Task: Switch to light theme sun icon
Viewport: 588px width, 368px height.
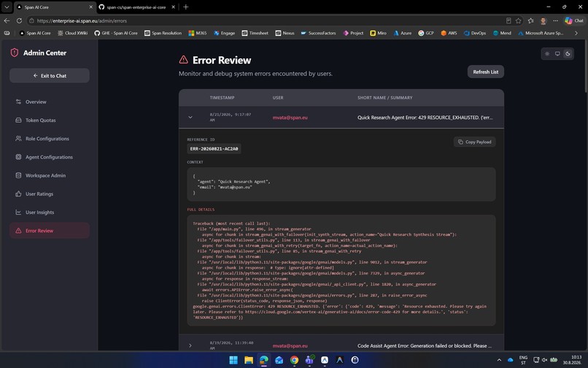Action: pos(547,54)
